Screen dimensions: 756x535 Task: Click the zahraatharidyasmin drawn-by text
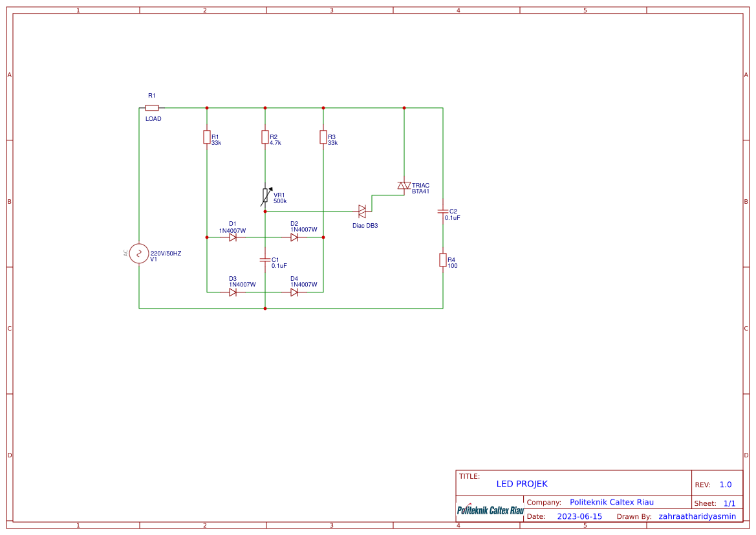[697, 516]
